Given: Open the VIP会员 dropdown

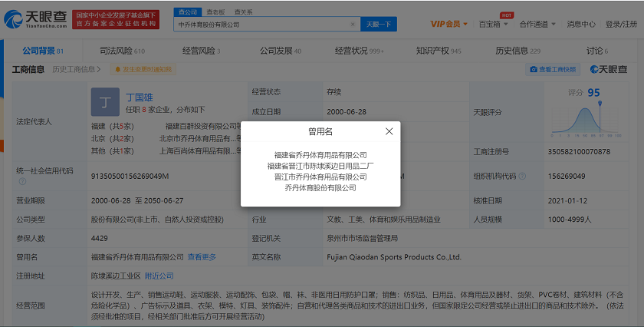Looking at the screenshot, I should point(449,25).
